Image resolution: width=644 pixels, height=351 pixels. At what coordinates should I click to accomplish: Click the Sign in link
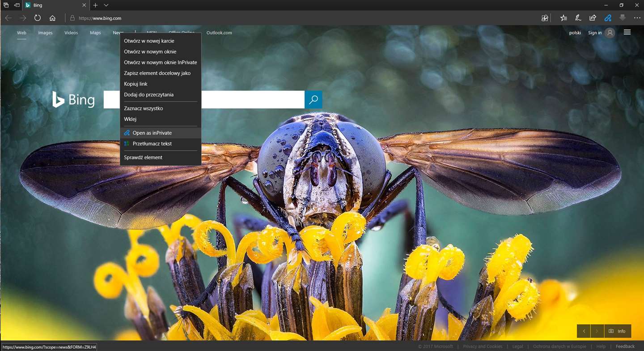pyautogui.click(x=595, y=33)
